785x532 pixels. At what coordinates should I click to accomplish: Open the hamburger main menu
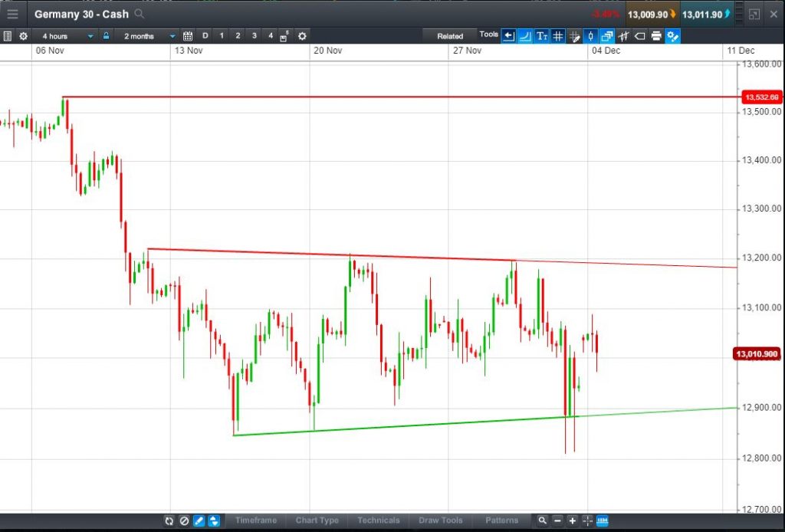click(x=12, y=14)
